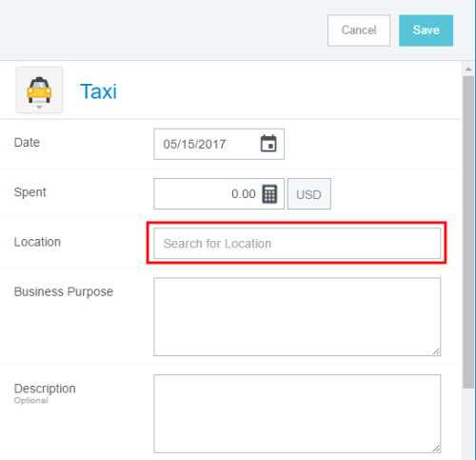This screenshot has width=476, height=460.
Task: Expand the small arrow beneath taxi icon
Action: tap(39, 108)
